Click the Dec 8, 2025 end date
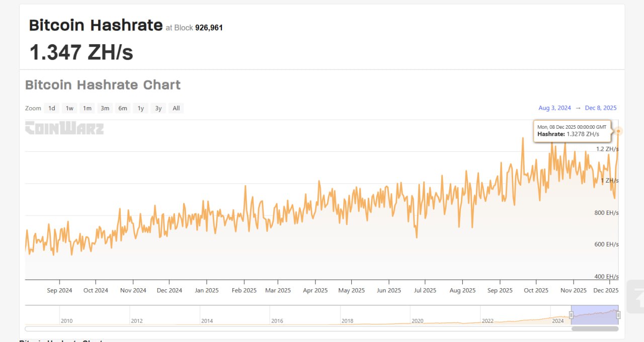Screen dimensions: 644x342 [601, 108]
